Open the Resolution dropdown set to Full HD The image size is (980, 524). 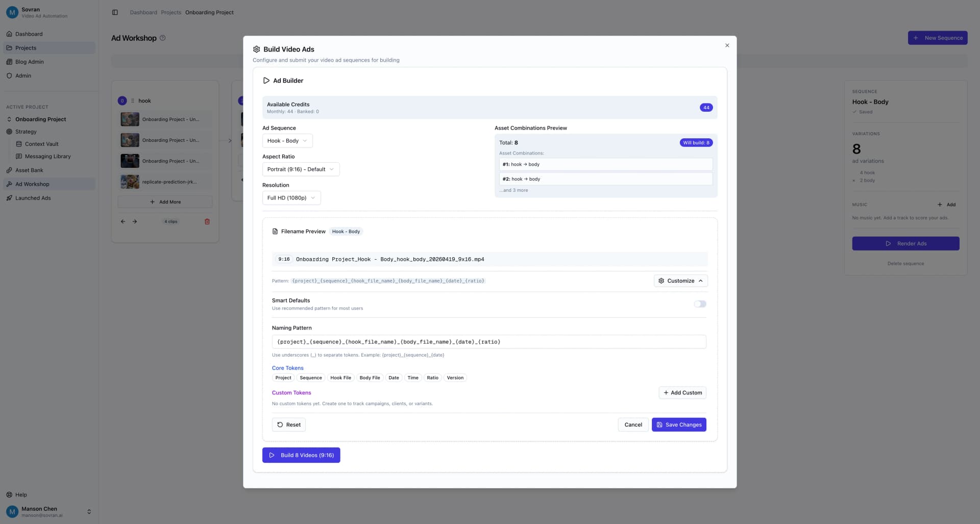[291, 197]
